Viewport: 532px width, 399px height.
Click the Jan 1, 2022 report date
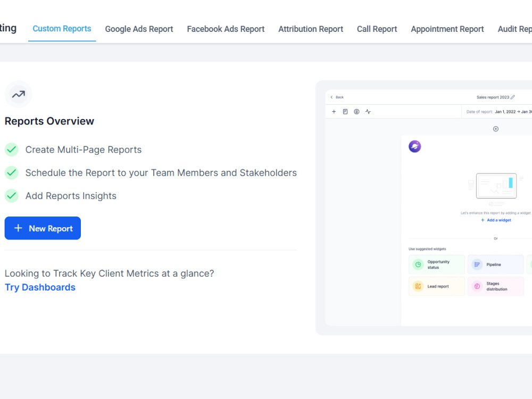(505, 112)
